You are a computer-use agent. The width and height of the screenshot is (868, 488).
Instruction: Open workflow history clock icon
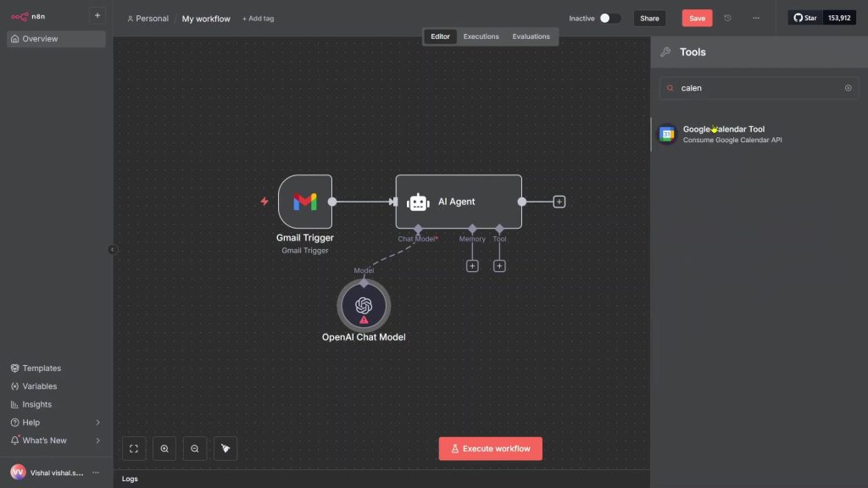tap(727, 18)
